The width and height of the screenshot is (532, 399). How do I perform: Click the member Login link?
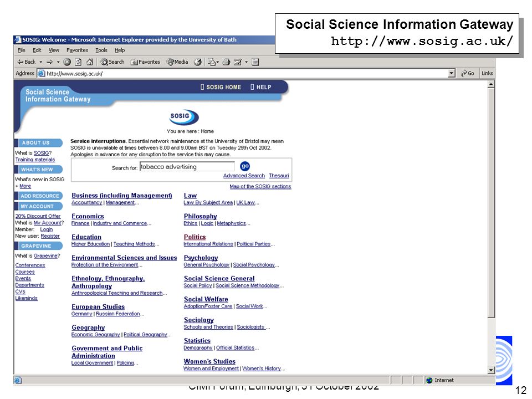pyautogui.click(x=47, y=229)
